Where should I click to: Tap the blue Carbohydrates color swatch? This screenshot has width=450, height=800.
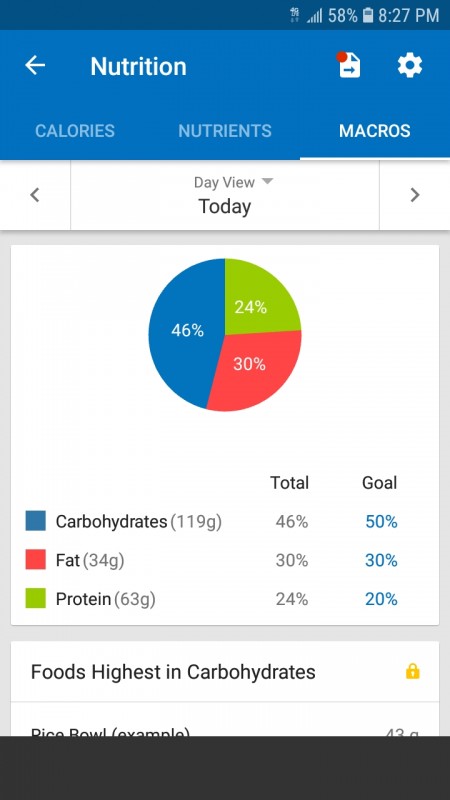pos(36,521)
